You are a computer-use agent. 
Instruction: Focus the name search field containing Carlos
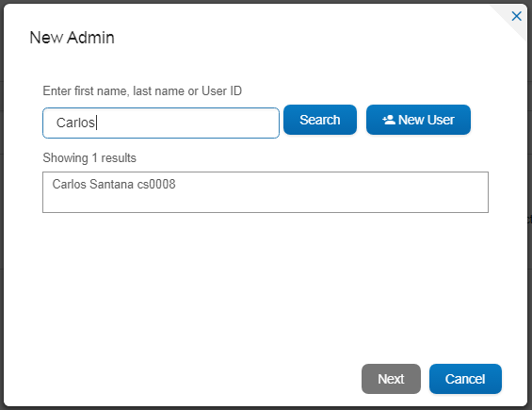(161, 123)
